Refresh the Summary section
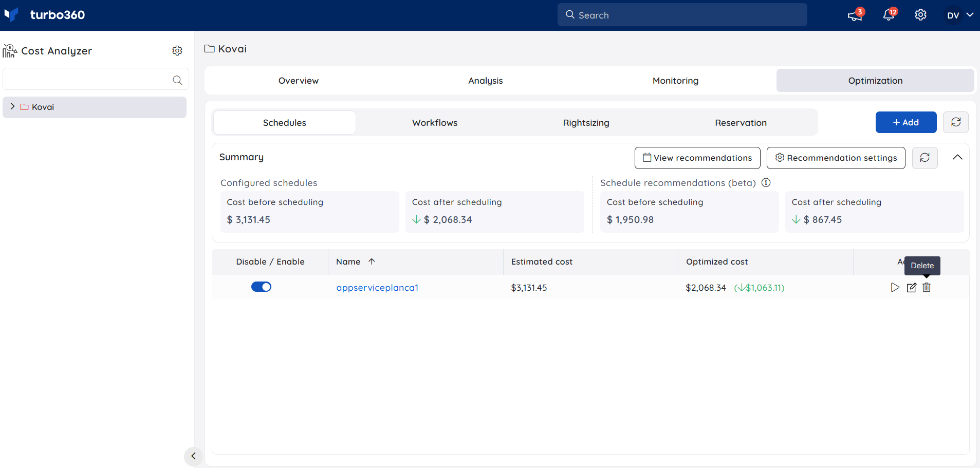 tap(925, 158)
